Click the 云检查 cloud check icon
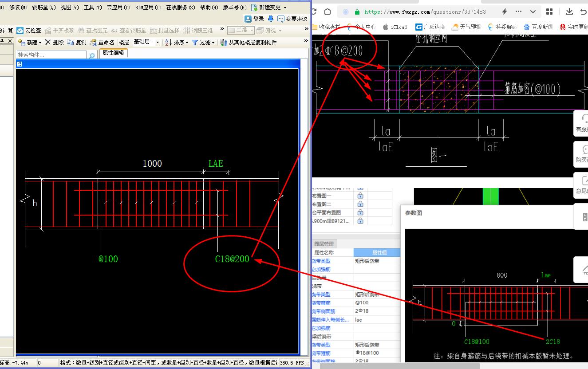Screen dimensions: 588x369 (20, 31)
